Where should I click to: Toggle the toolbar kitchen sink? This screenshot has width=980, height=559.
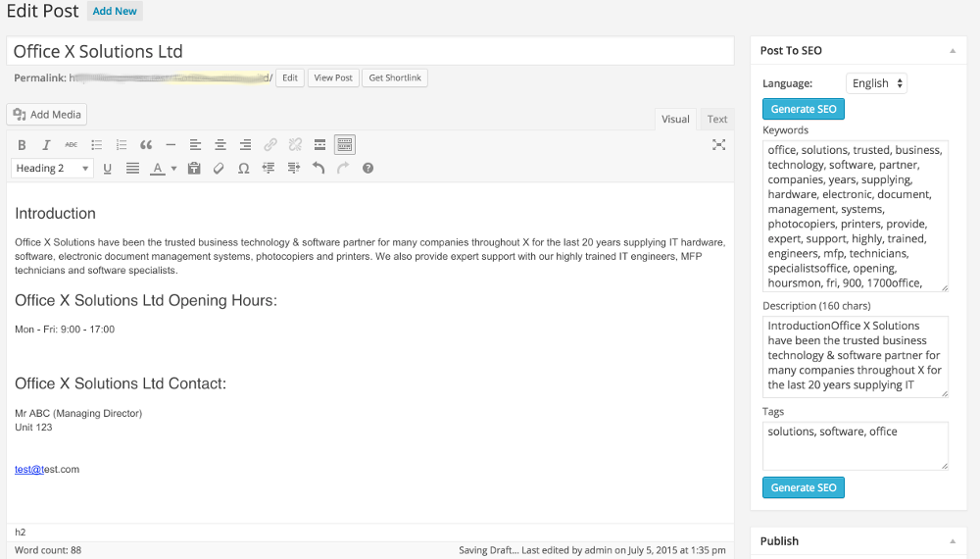click(x=345, y=145)
